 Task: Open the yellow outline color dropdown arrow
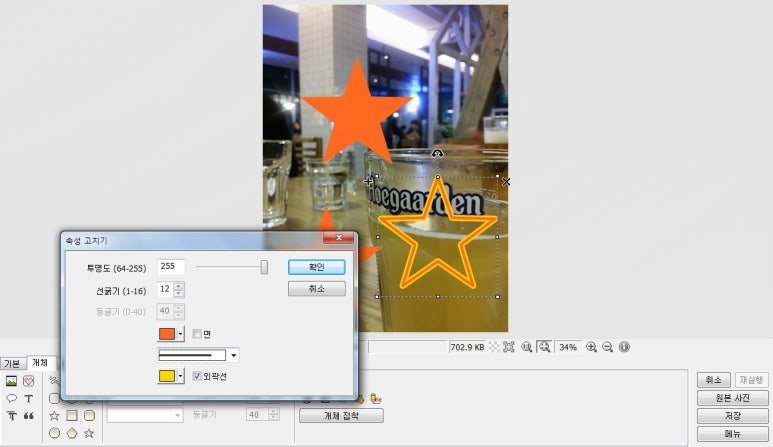point(180,376)
